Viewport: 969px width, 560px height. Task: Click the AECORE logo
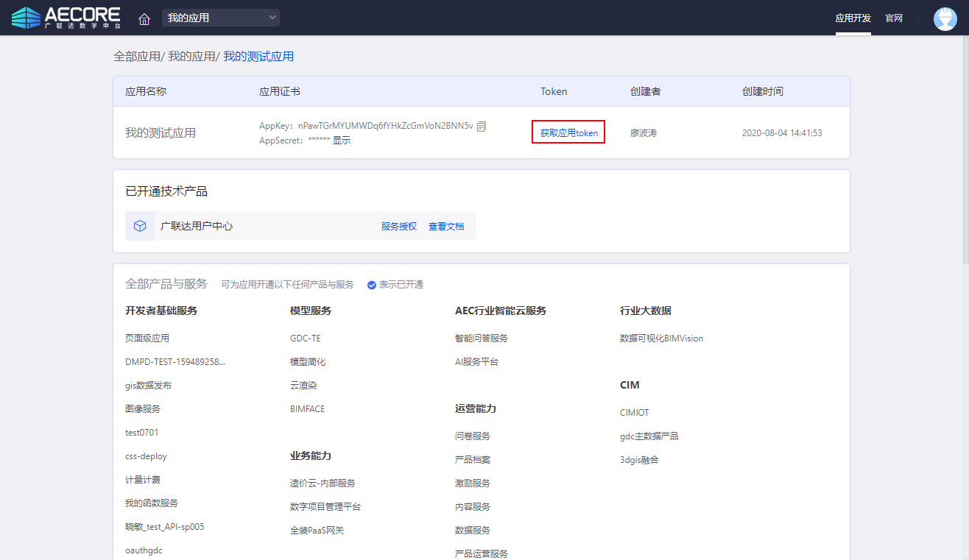coord(66,18)
